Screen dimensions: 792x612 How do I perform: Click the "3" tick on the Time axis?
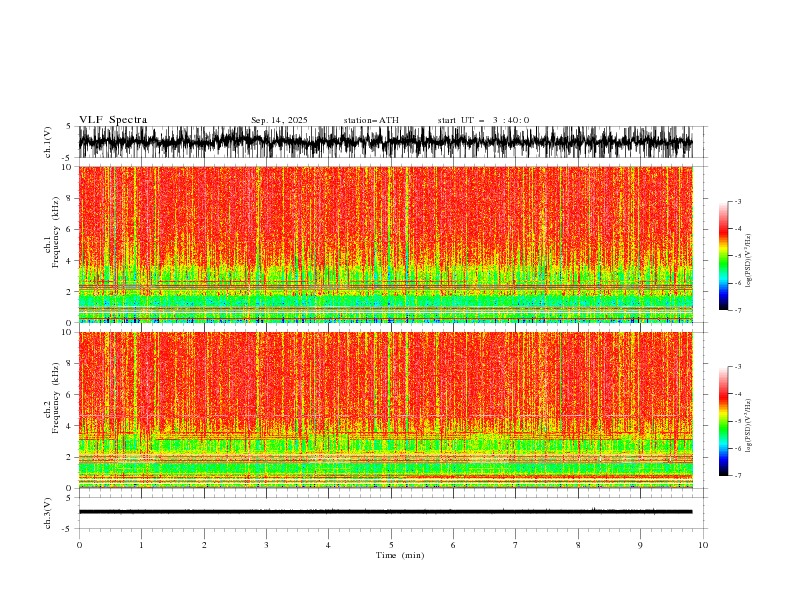[266, 545]
